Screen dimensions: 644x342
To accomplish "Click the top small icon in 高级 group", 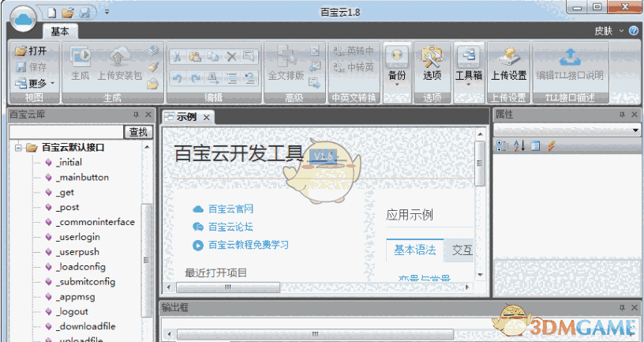I will (x=315, y=51).
